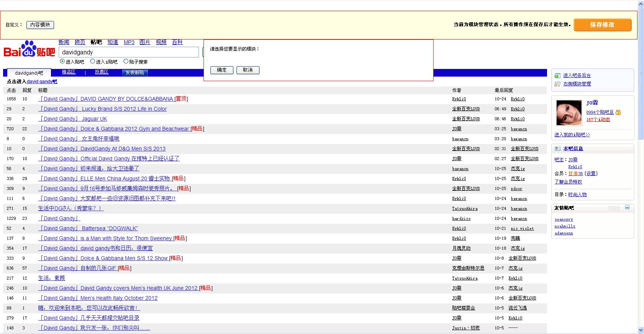The height and width of the screenshot is (334, 644).
Task: Open the 生活,素颜 thread
Action: 52,278
